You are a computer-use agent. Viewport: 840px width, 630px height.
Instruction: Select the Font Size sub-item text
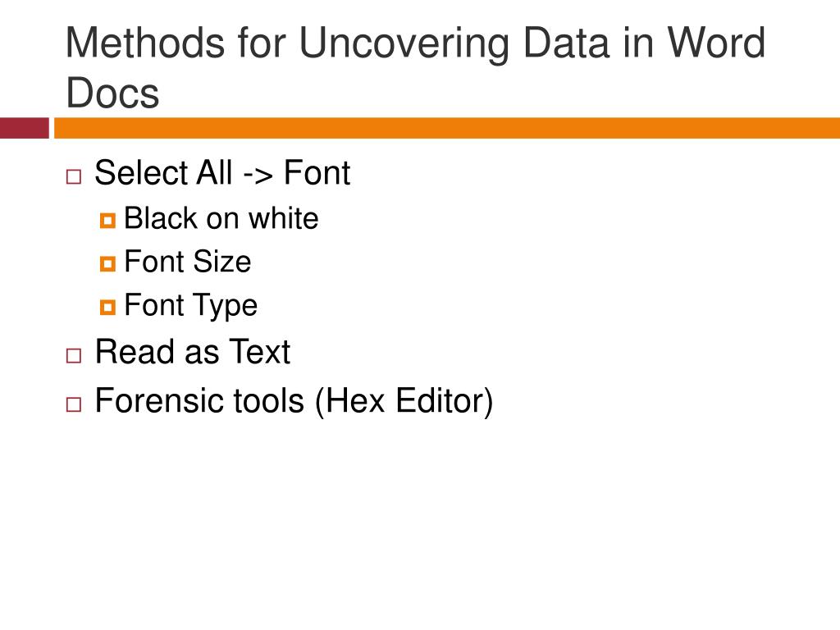coord(188,262)
